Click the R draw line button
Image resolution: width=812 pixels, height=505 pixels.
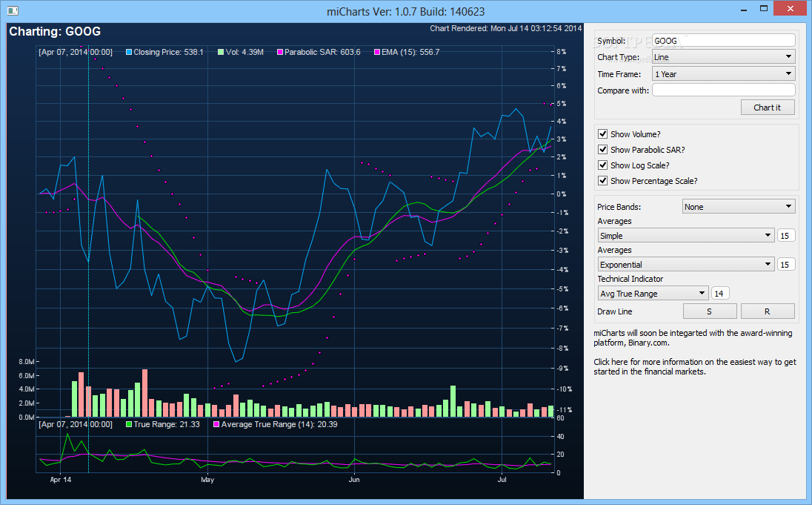pos(768,311)
